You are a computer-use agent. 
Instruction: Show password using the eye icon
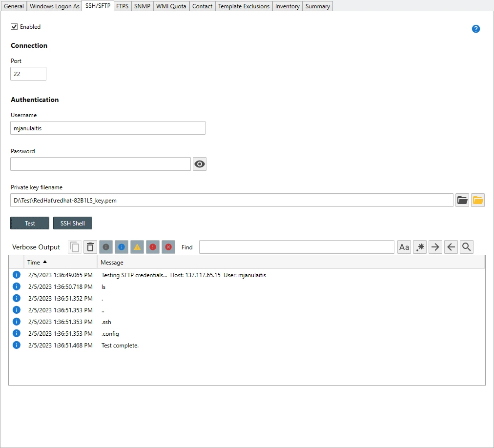(x=200, y=164)
